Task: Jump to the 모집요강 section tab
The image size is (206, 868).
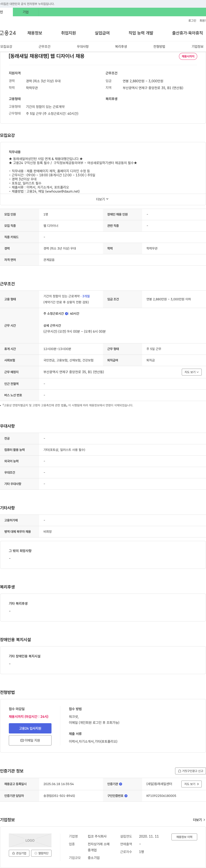Action: click(6, 46)
